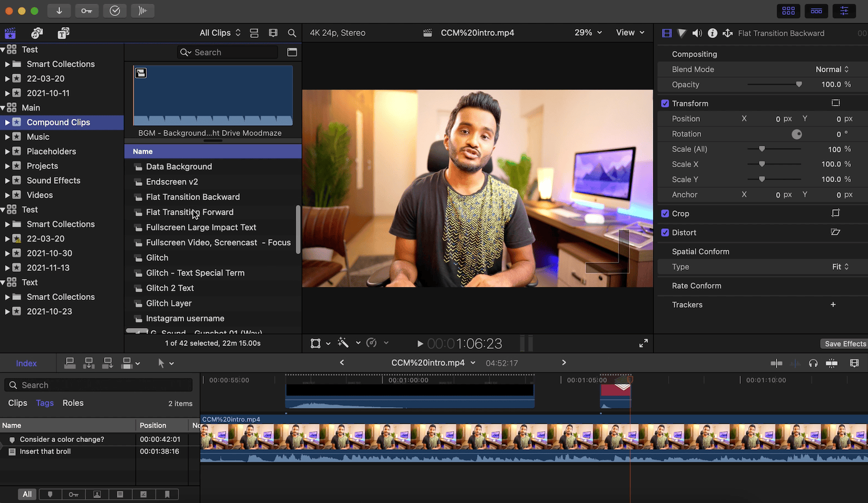Filter index by keywords (key icon)
Viewport: 868px width, 503px height.
click(73, 494)
